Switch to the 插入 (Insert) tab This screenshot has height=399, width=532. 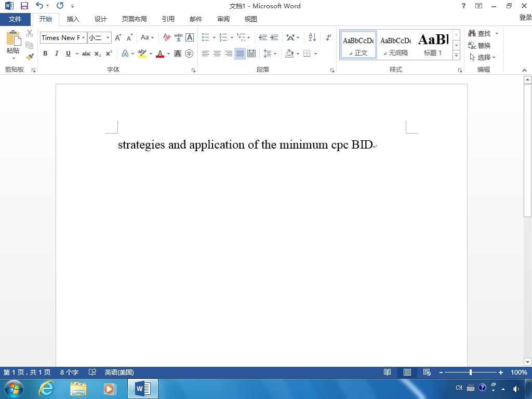click(x=73, y=19)
